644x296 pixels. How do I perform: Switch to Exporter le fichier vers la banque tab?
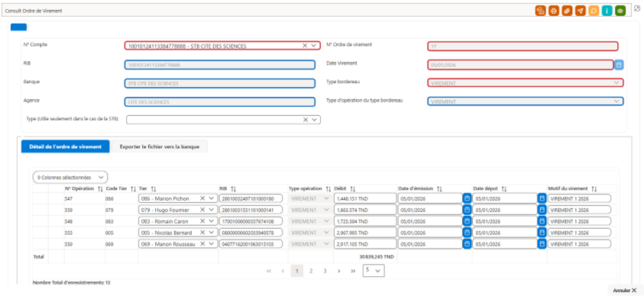pyautogui.click(x=160, y=146)
